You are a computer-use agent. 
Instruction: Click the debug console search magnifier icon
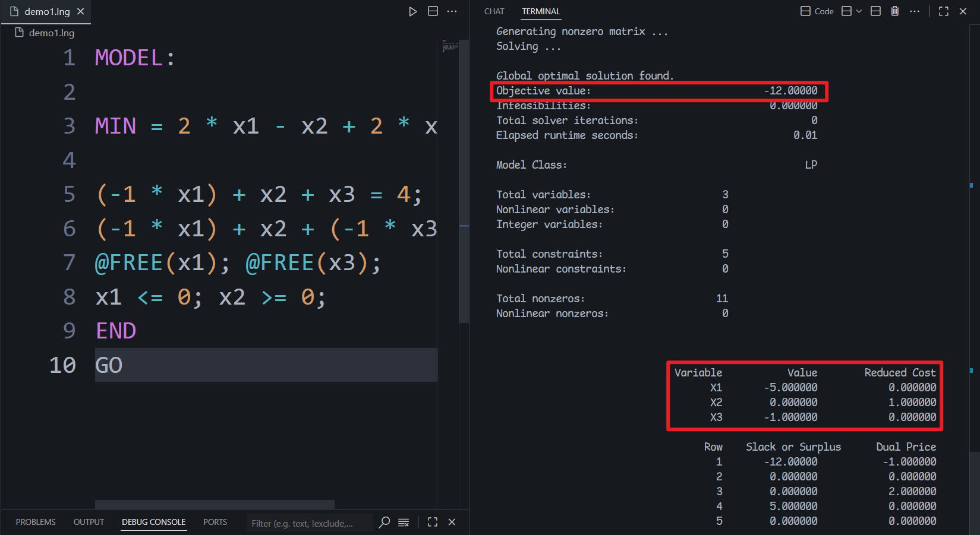pyautogui.click(x=385, y=522)
